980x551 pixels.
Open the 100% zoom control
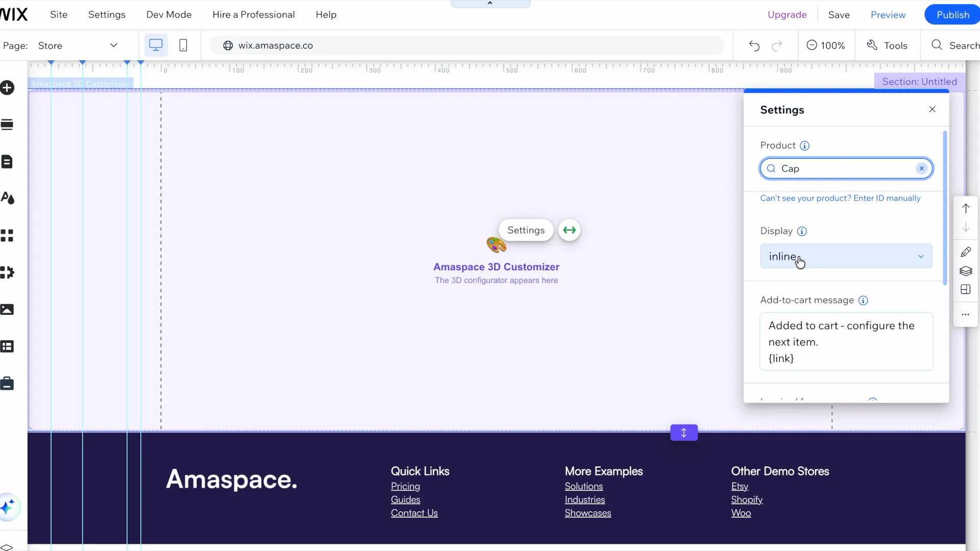[826, 45]
